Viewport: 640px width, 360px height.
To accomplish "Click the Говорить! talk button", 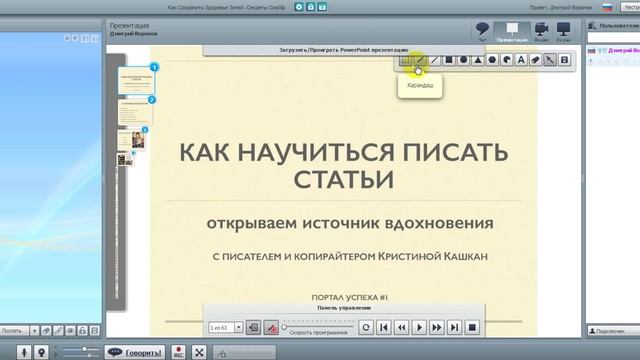I will coord(135,352).
